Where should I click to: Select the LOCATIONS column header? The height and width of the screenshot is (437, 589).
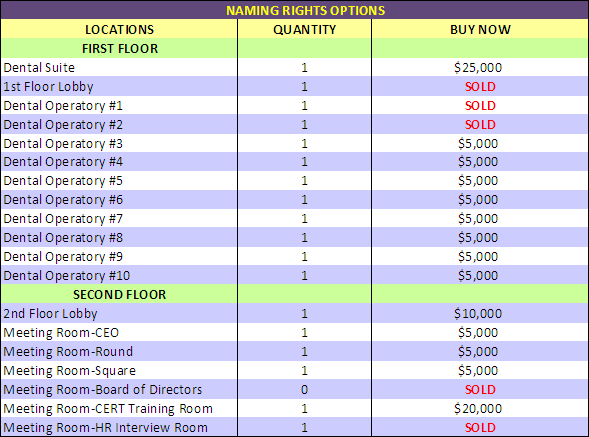pos(119,30)
